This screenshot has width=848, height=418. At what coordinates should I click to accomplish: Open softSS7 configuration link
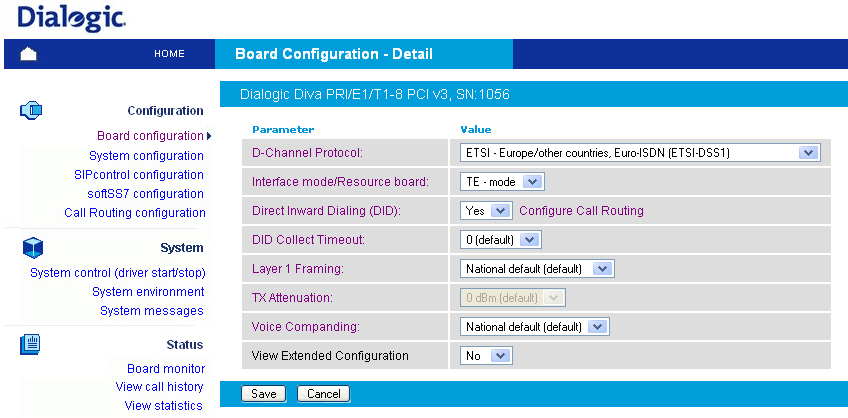[145, 194]
